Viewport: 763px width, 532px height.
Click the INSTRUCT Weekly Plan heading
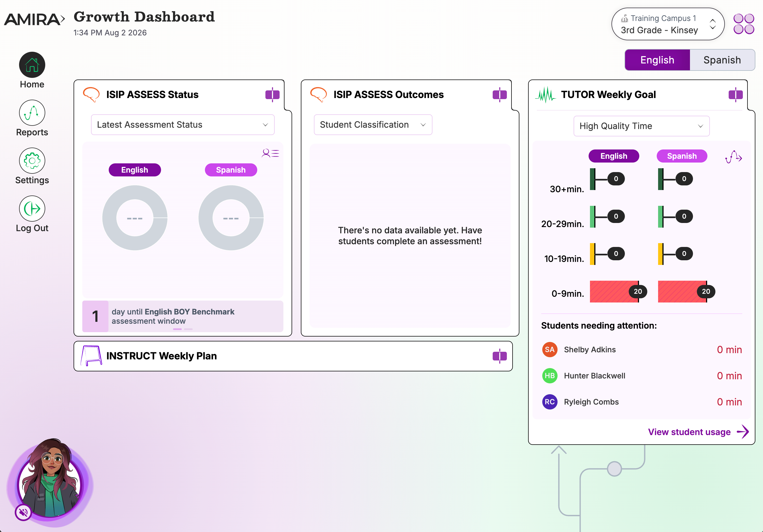(162, 356)
